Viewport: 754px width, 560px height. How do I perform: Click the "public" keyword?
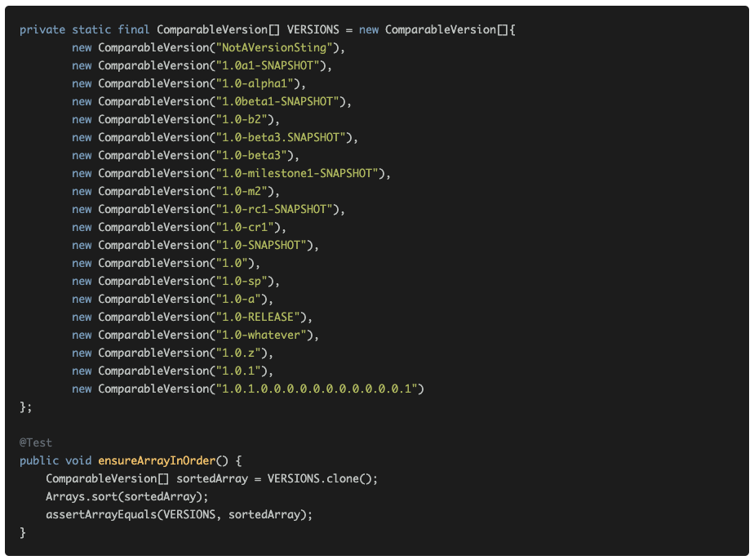[x=39, y=460]
